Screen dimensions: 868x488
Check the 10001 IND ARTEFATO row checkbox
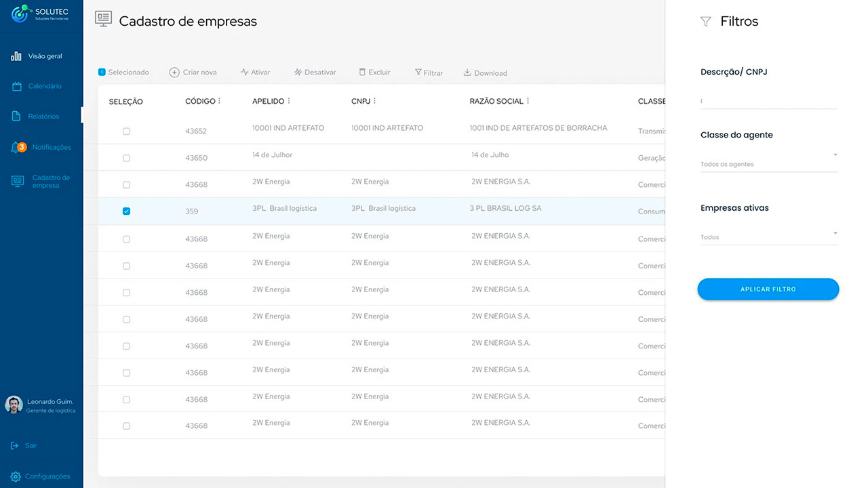coord(126,131)
